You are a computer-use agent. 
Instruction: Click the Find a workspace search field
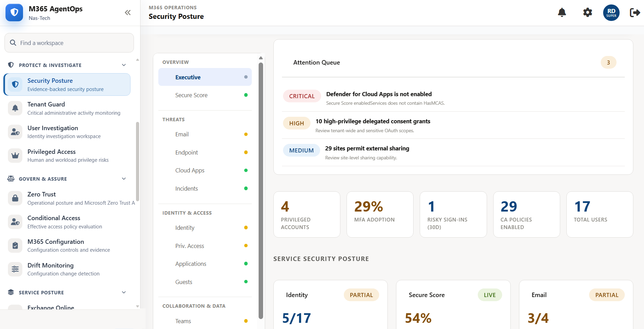[x=69, y=43]
